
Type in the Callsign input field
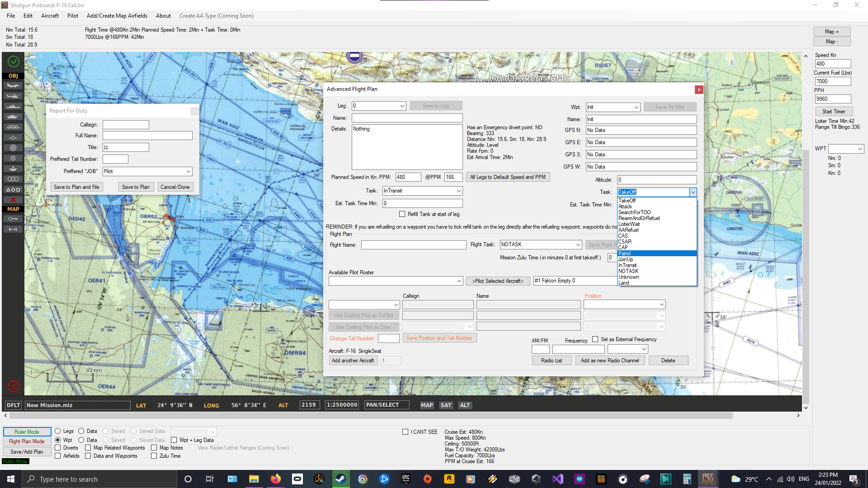point(126,124)
